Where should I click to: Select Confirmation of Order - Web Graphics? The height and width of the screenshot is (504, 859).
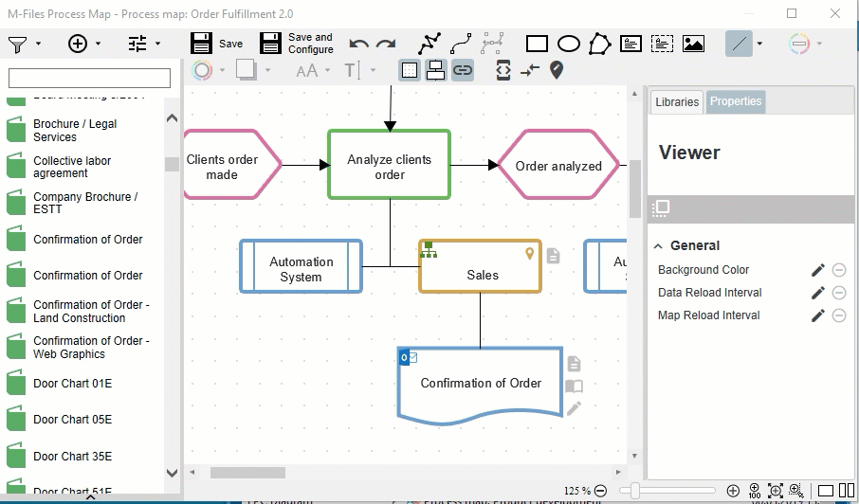pos(82,347)
